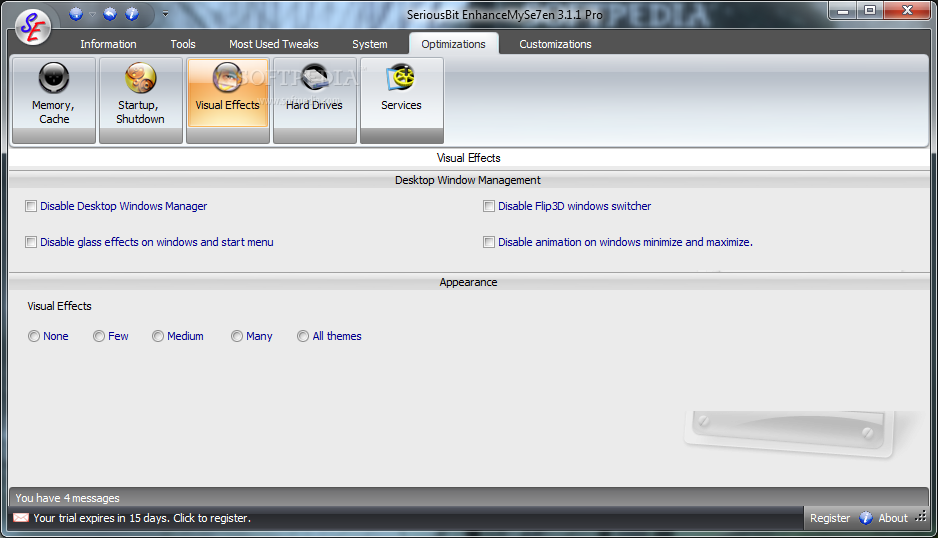Click the About info icon
938x538 pixels.
point(866,518)
